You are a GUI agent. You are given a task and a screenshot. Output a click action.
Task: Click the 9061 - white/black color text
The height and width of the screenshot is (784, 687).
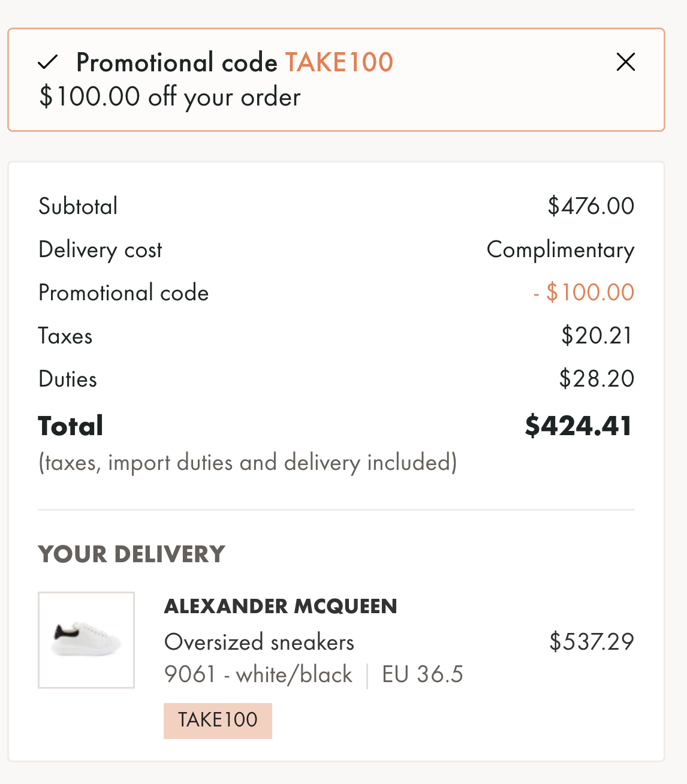pos(258,675)
